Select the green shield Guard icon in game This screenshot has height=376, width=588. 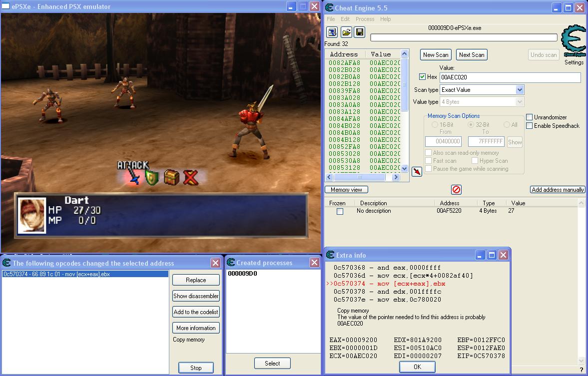pos(152,178)
